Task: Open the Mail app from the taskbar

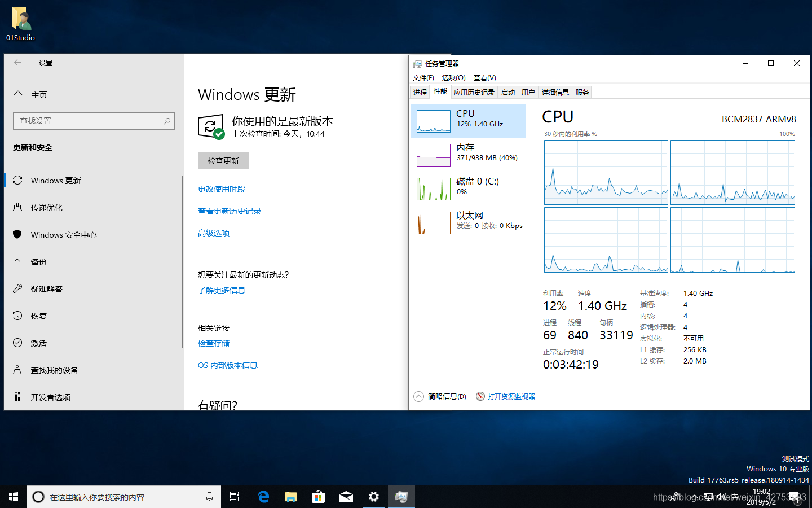Action: (x=346, y=497)
